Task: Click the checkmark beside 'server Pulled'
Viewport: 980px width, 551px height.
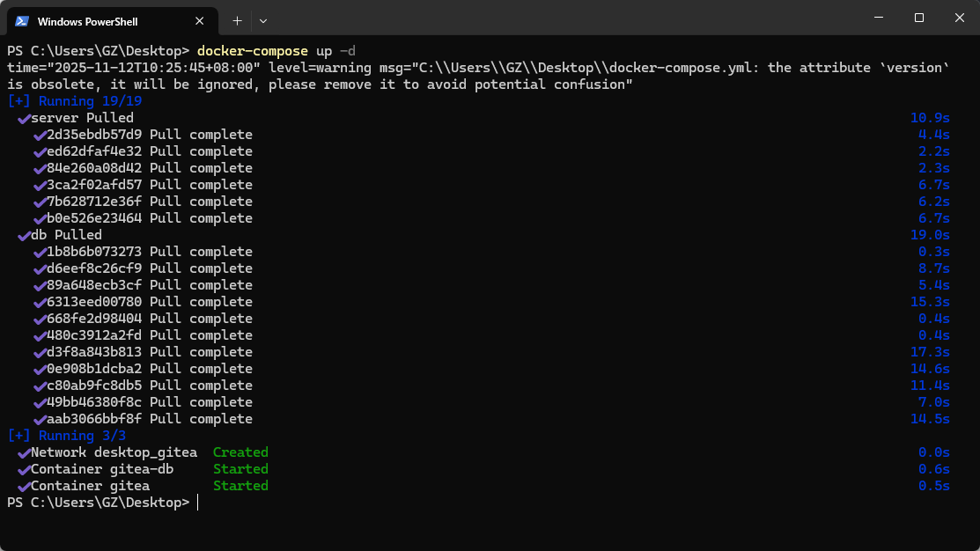Action: point(24,119)
